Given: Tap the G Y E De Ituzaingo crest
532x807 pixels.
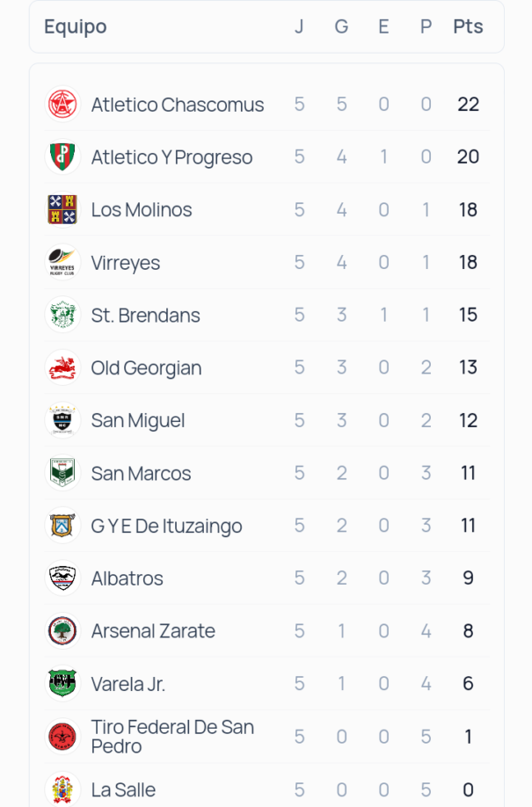Looking at the screenshot, I should point(62,526).
